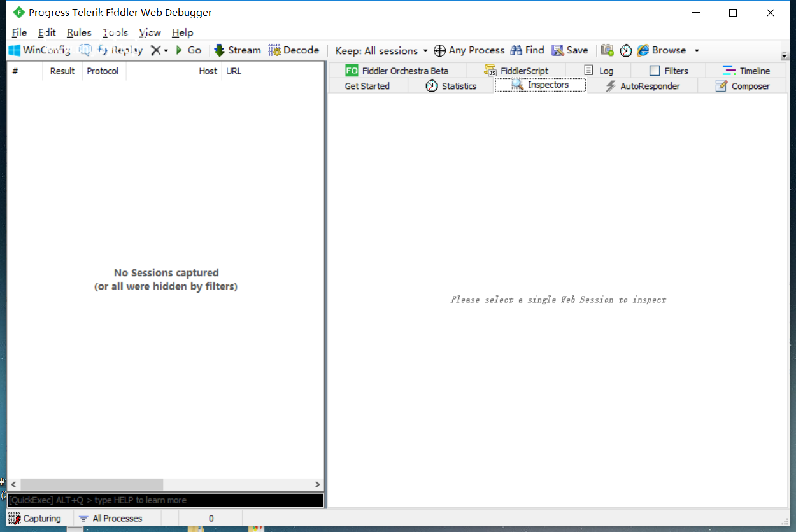Open the Log tab
This screenshot has height=532, width=796.
click(x=598, y=71)
